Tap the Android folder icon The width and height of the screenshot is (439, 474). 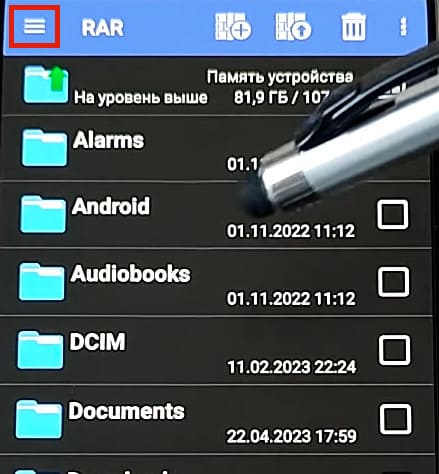[43, 214]
